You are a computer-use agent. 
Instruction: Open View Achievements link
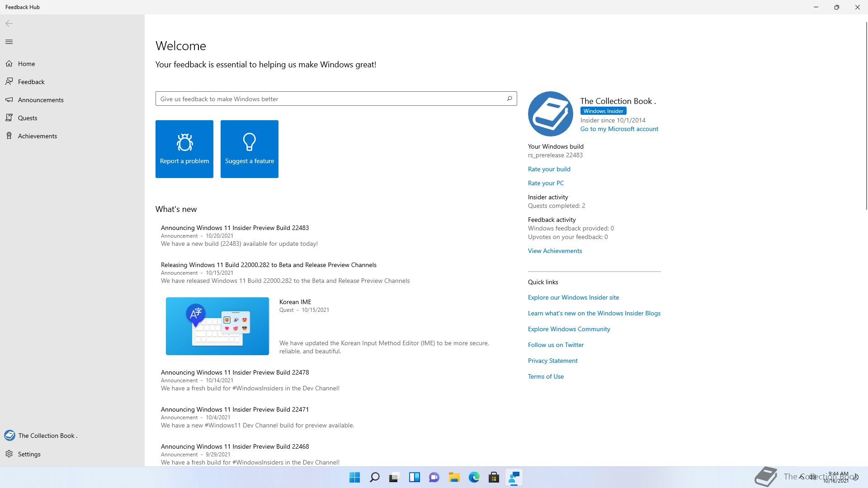click(555, 251)
